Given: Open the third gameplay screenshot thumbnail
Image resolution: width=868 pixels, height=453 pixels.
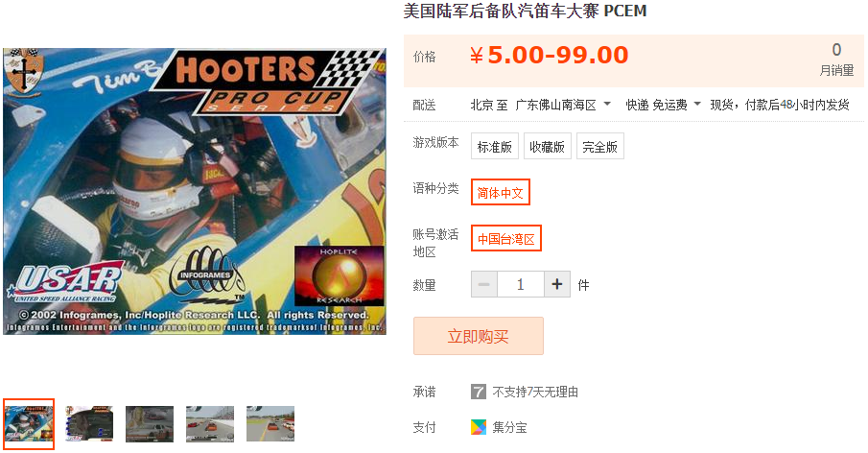Looking at the screenshot, I should point(150,423).
